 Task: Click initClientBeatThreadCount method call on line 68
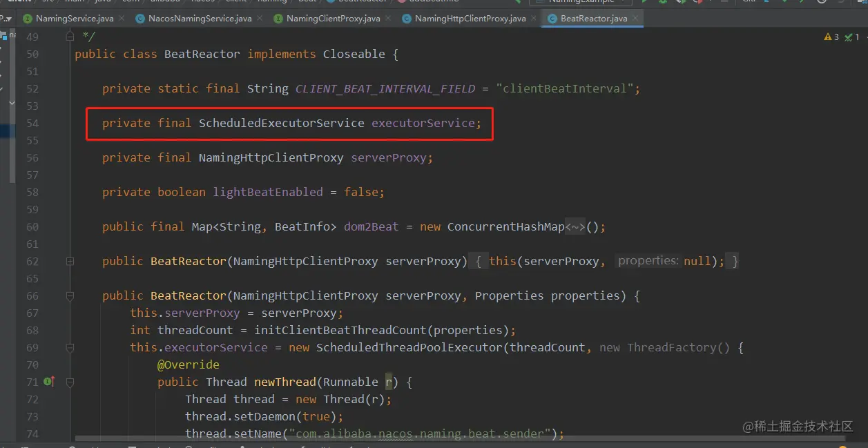click(340, 330)
